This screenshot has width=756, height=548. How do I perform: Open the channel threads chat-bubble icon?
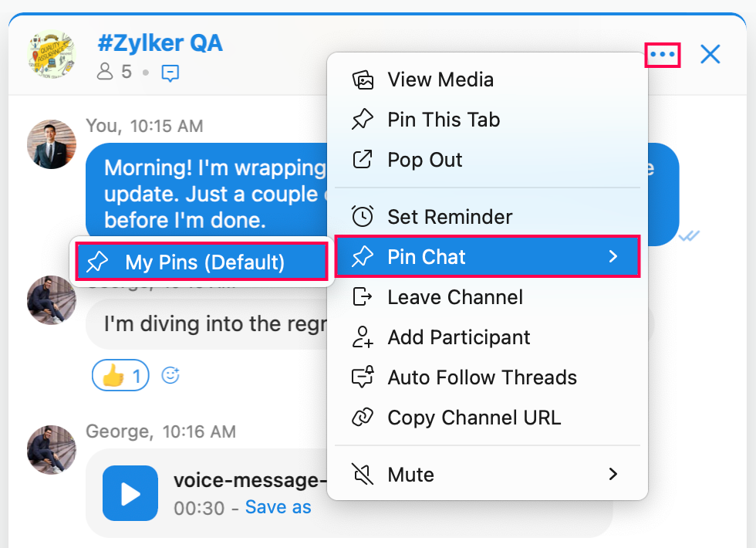tap(170, 73)
